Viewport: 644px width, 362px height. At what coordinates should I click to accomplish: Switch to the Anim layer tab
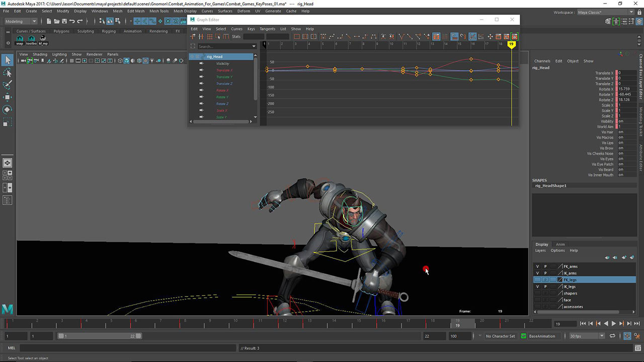(560, 244)
